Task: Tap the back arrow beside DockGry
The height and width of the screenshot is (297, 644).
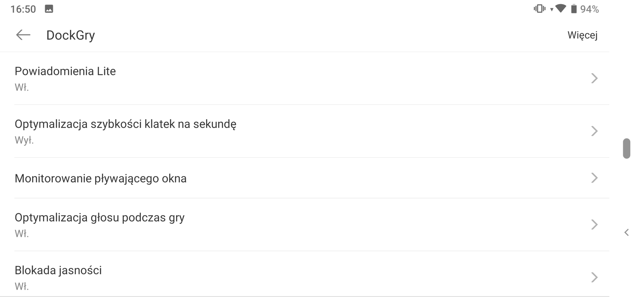Action: coord(23,35)
